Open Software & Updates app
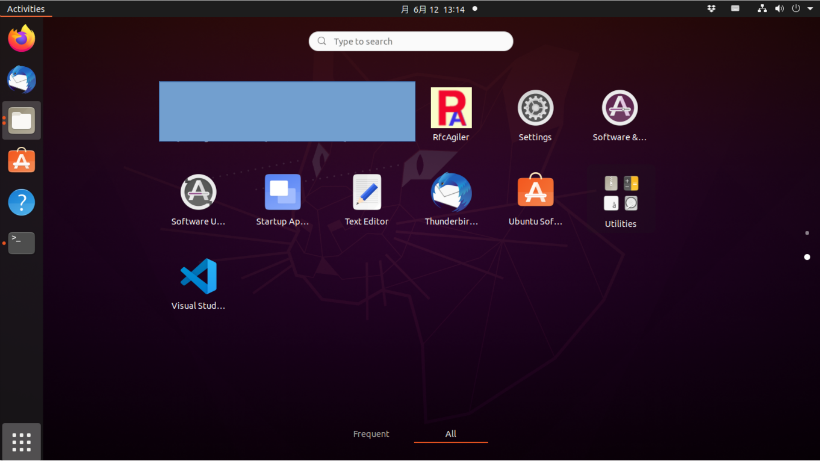Viewport: 820px width, 461px height. point(619,113)
